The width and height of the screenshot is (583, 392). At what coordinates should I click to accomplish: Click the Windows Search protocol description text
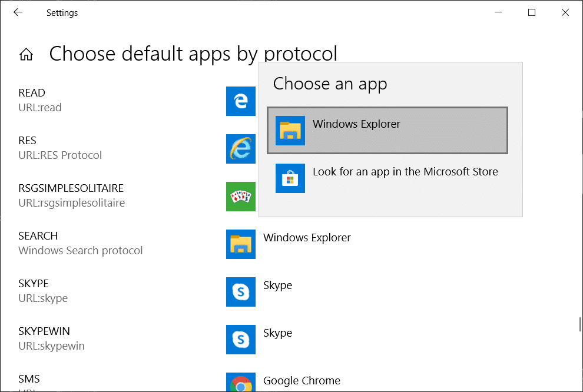[80, 250]
